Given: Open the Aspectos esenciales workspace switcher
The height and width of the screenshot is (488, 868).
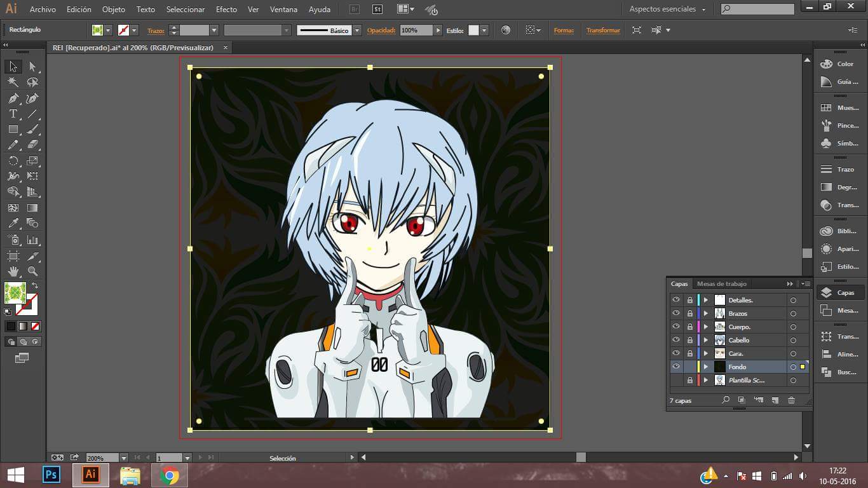Looking at the screenshot, I should tap(667, 10).
